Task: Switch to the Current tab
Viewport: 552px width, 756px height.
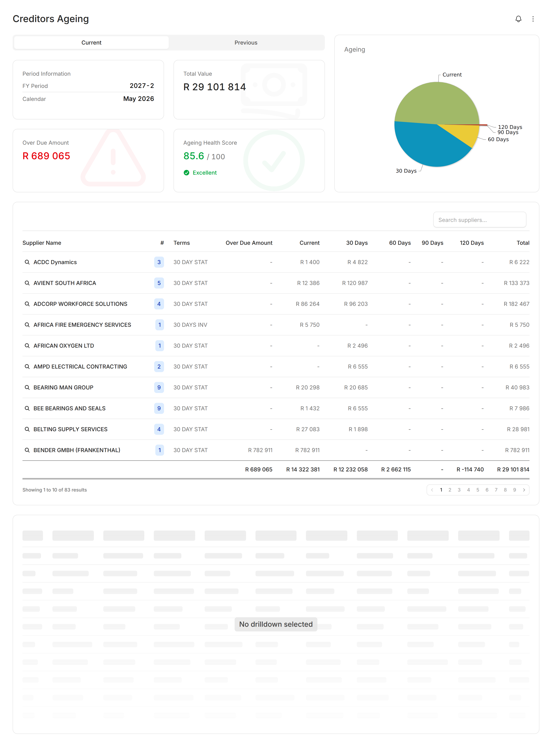Action: pos(91,42)
